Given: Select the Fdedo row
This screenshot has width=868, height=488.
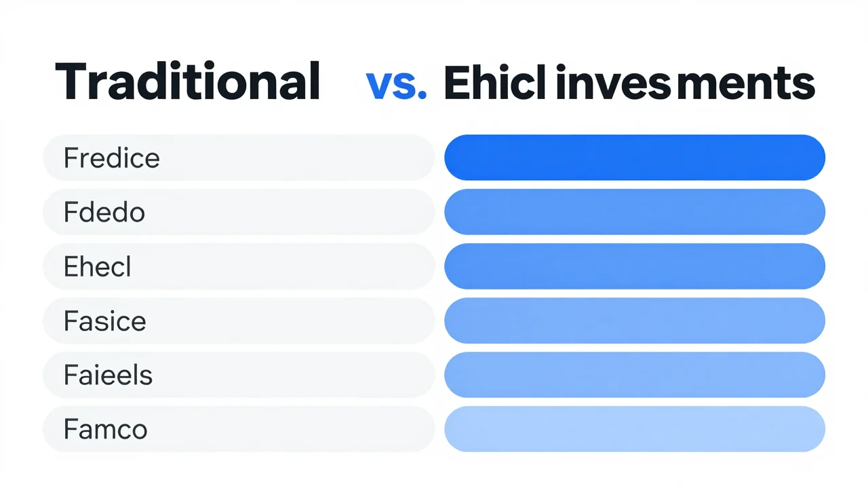Looking at the screenshot, I should (x=239, y=211).
